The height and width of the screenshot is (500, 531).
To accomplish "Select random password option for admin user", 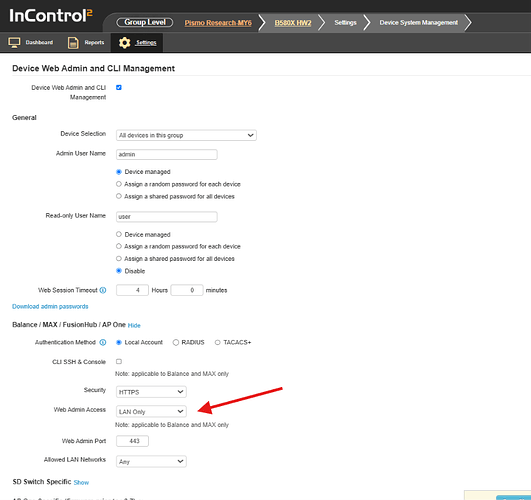I will [119, 184].
